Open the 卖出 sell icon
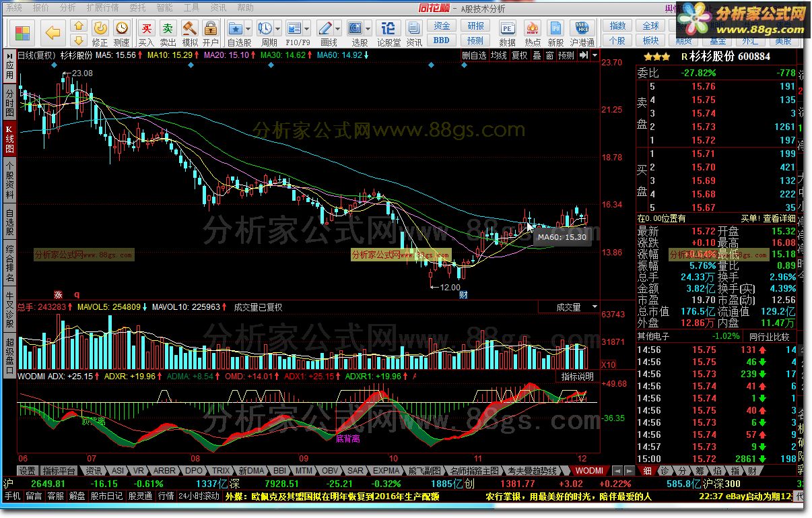The image size is (812, 518). tap(168, 28)
